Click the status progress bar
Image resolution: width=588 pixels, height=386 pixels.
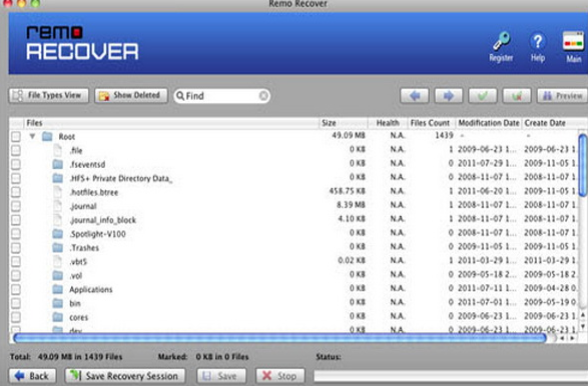pyautogui.click(x=450, y=375)
